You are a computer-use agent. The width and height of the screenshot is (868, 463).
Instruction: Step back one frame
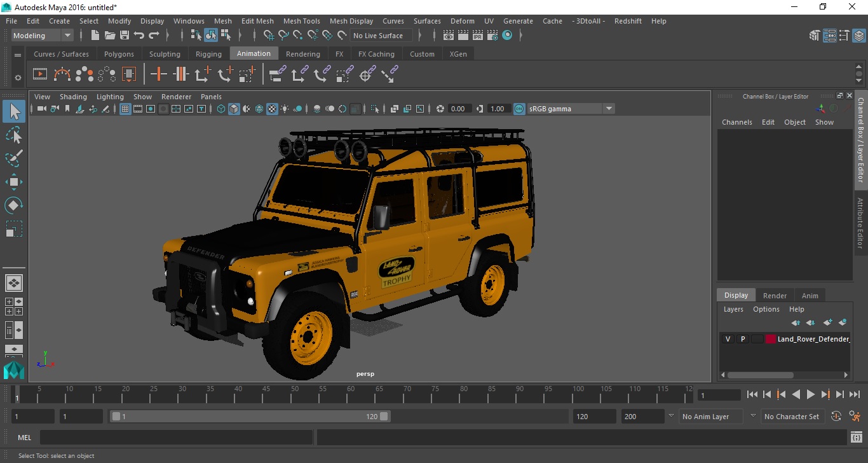click(x=767, y=394)
